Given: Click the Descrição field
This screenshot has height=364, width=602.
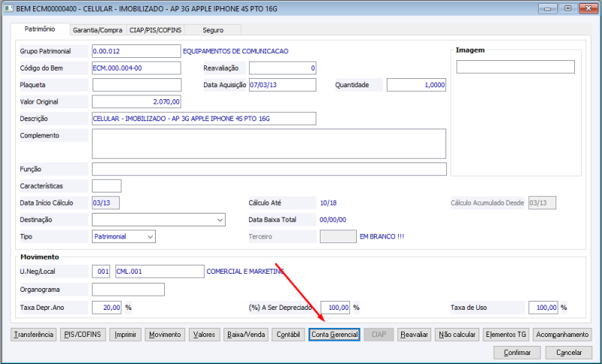Looking at the screenshot, I should [x=204, y=119].
